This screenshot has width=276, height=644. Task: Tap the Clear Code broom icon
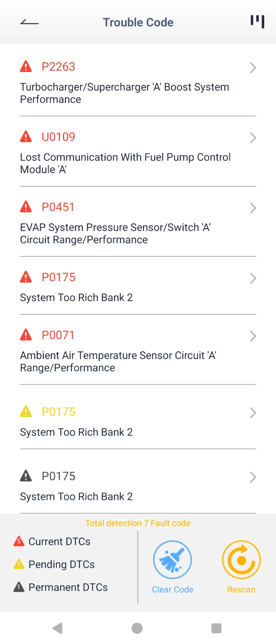pyautogui.click(x=172, y=560)
